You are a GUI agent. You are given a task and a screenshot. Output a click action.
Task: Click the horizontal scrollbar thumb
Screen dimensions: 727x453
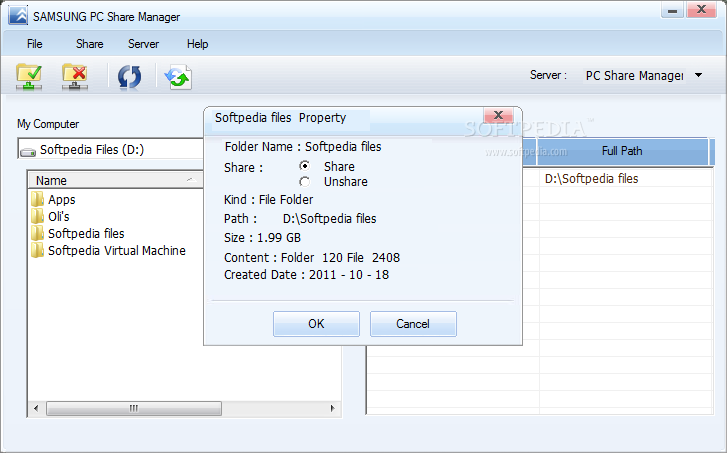coord(134,408)
